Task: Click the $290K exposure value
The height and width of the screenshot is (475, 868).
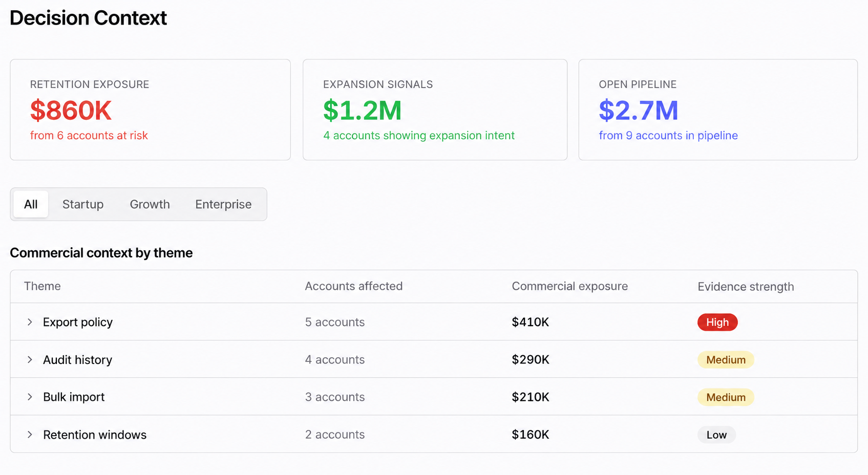Action: click(531, 360)
